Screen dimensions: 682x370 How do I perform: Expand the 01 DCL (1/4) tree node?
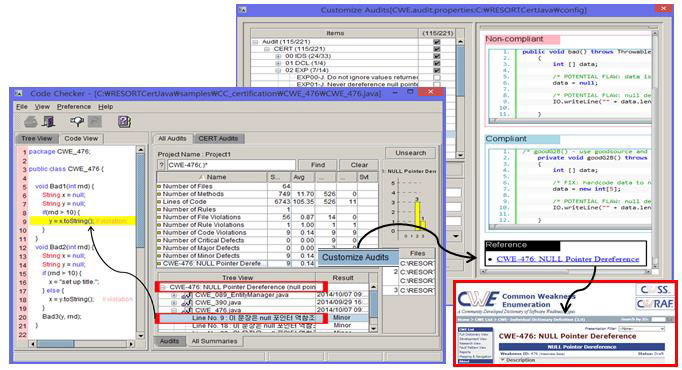(x=278, y=63)
